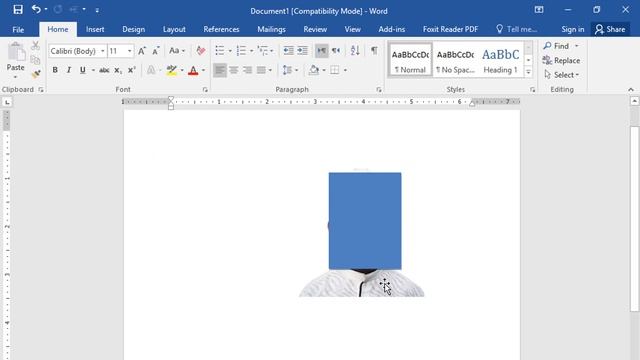Toggle superscript formatting
Viewport: 640px width, 360px height.
131,70
